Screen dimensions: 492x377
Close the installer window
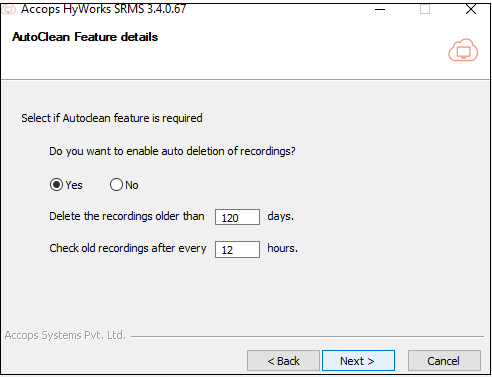(x=471, y=9)
